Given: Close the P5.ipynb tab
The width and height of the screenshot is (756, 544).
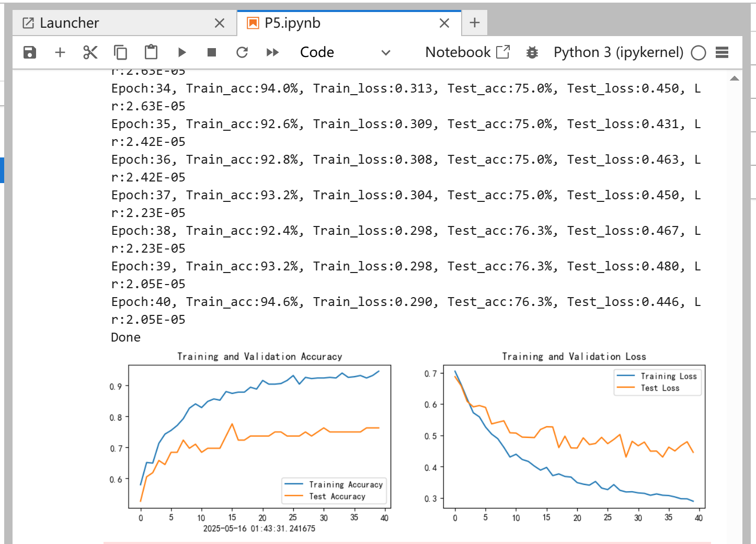Looking at the screenshot, I should pyautogui.click(x=444, y=23).
